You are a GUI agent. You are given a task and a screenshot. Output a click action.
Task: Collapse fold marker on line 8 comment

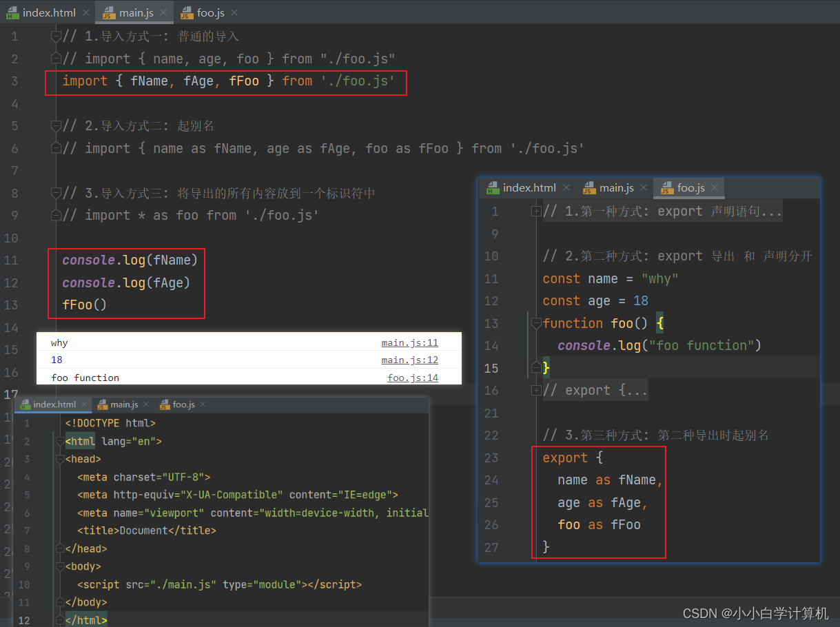click(x=56, y=194)
